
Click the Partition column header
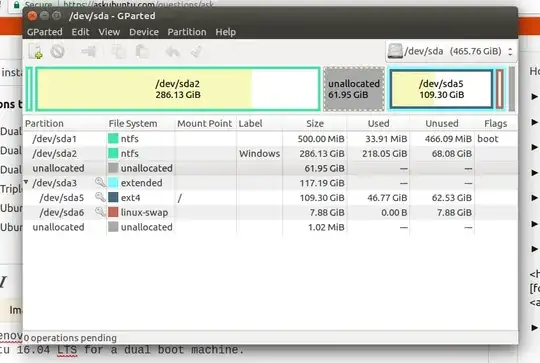[x=65, y=124]
